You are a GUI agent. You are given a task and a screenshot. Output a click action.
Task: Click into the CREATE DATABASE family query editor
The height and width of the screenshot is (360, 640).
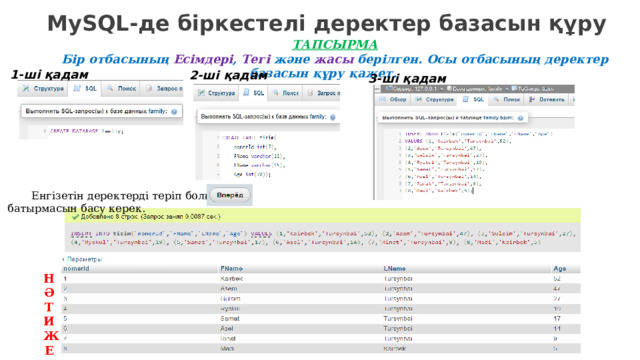pyautogui.click(x=101, y=131)
